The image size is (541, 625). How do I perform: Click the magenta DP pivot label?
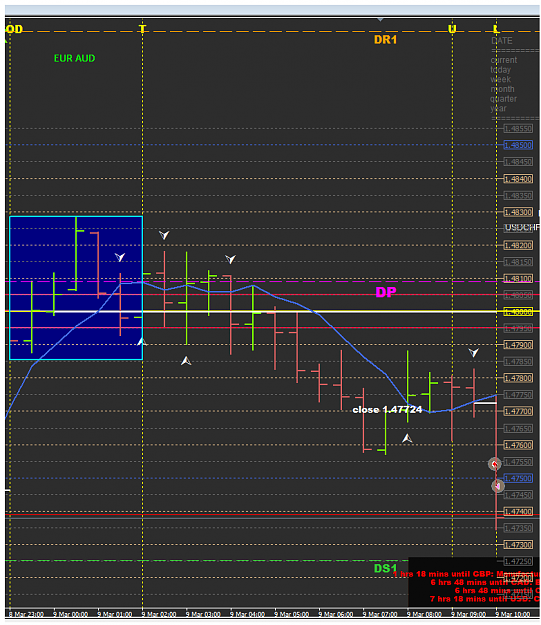tap(386, 292)
